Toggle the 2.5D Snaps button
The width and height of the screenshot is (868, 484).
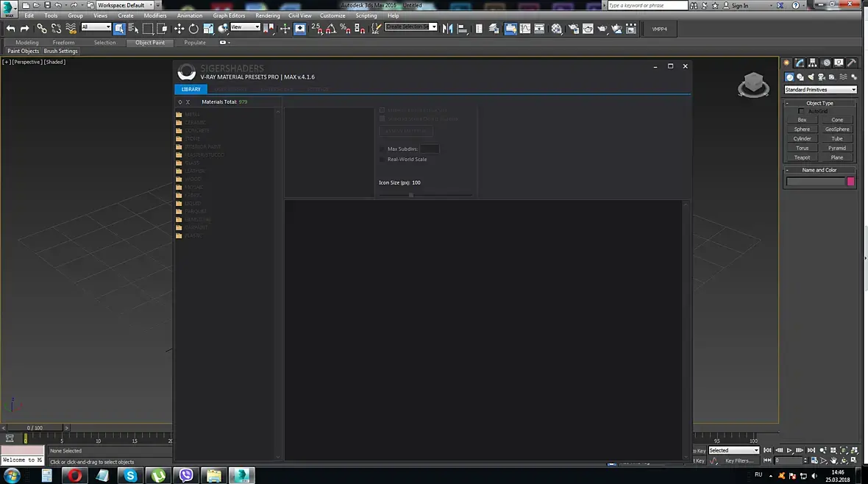tap(316, 29)
